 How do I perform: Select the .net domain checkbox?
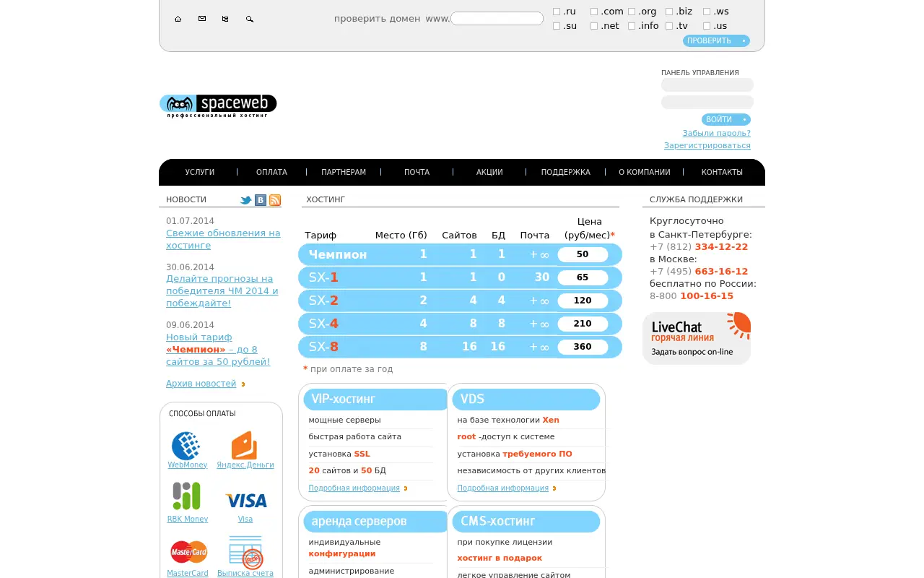594,26
